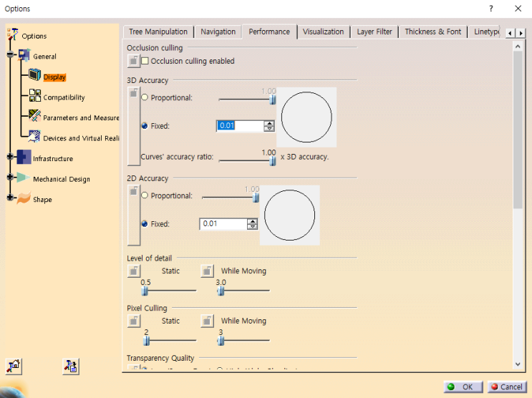Screen dimensions: 532x398
Task: Open the Layer Filter tab
Action: [374, 32]
